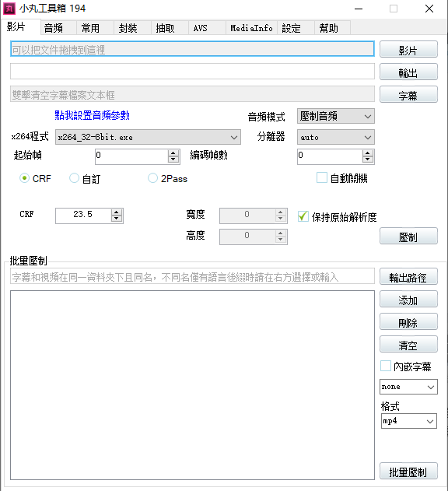448x491 pixels.
Task: Select the CRF radio button
Action: point(24,178)
